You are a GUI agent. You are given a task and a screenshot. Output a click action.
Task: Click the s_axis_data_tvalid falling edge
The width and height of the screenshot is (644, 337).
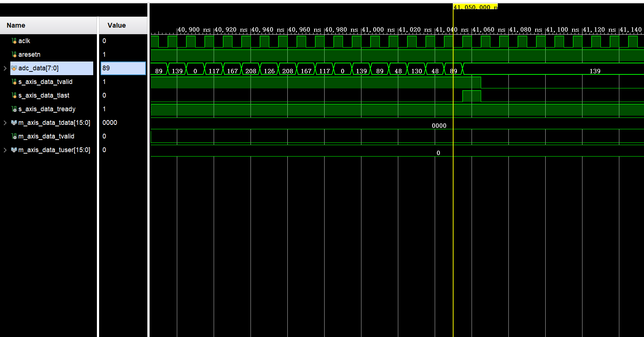pyautogui.click(x=481, y=82)
